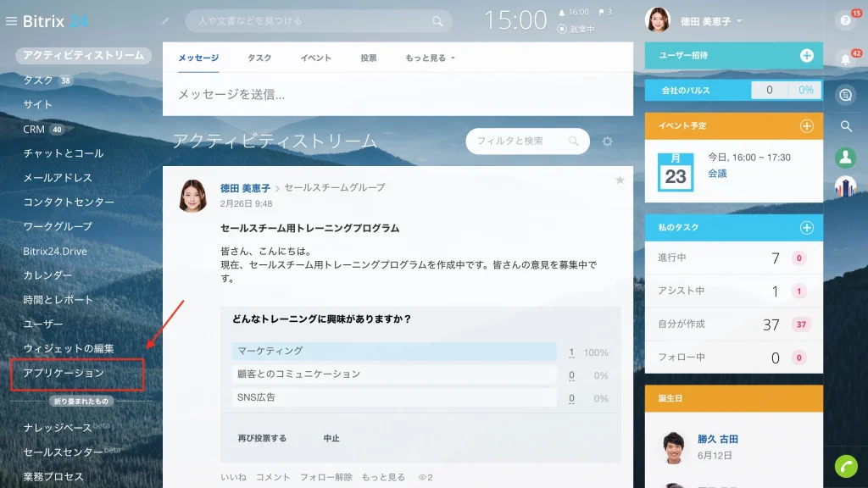Image resolution: width=868 pixels, height=488 pixels.
Task: Toggle the favorite star on the post
Action: tap(620, 180)
